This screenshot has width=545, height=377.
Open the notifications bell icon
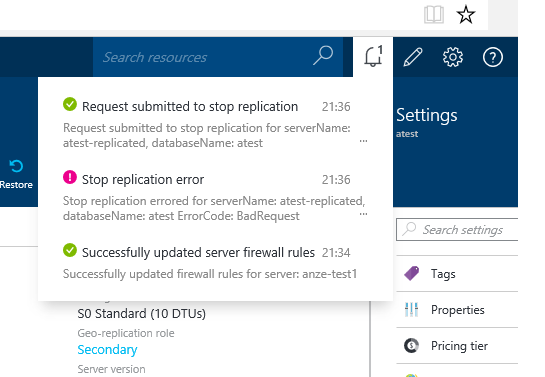(x=373, y=57)
